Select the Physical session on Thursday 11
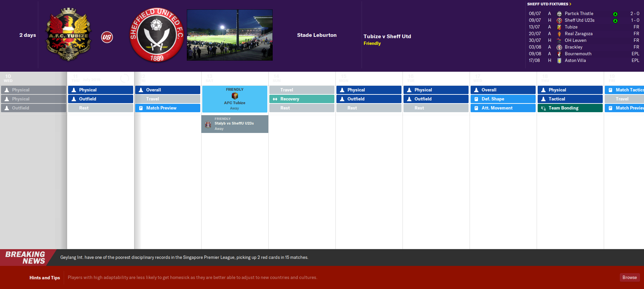 click(101, 90)
